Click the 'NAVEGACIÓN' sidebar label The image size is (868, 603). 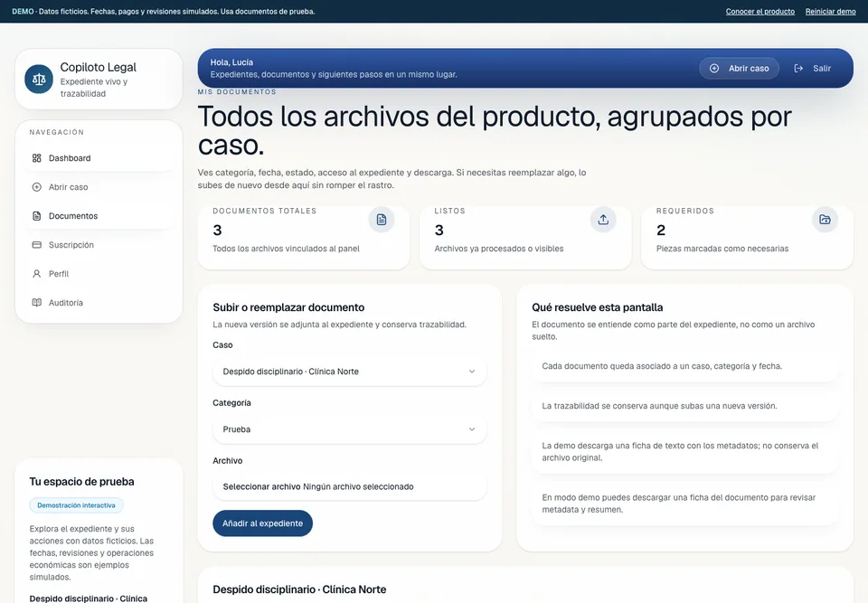click(57, 132)
